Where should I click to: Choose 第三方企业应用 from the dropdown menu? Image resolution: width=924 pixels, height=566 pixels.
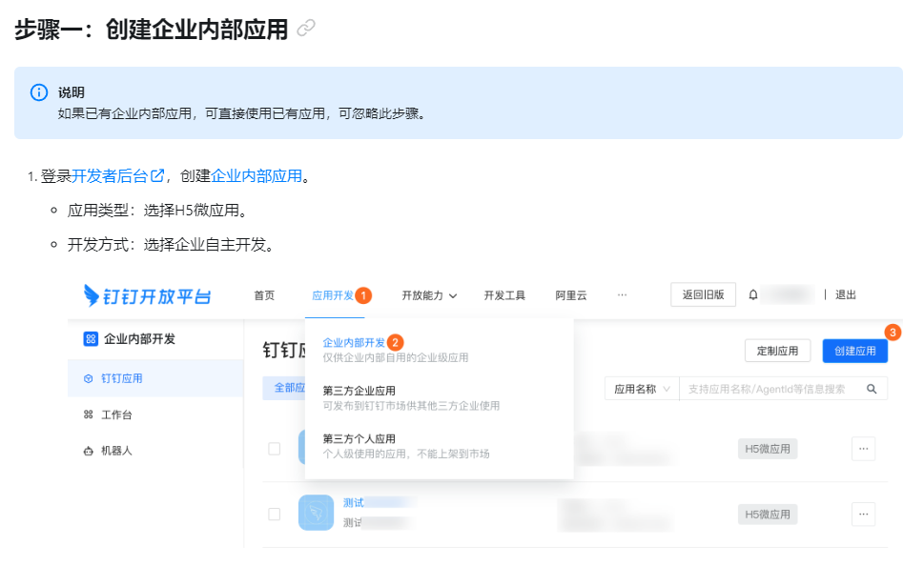click(x=359, y=391)
